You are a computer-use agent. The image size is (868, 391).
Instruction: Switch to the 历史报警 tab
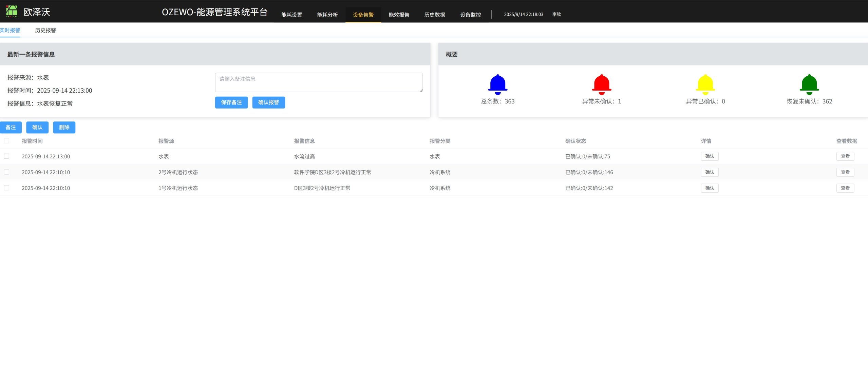[45, 30]
